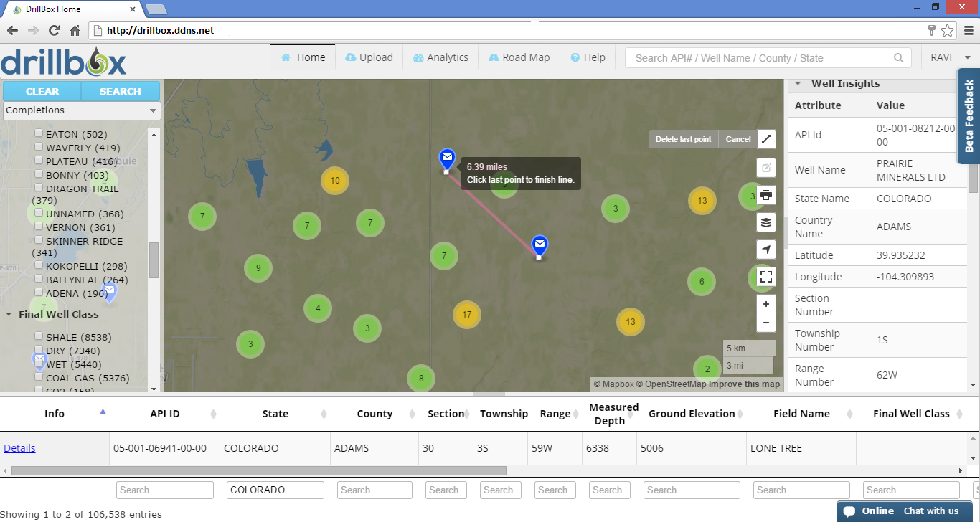The width and height of the screenshot is (980, 522).
Task: Click Delete last point
Action: (683, 139)
